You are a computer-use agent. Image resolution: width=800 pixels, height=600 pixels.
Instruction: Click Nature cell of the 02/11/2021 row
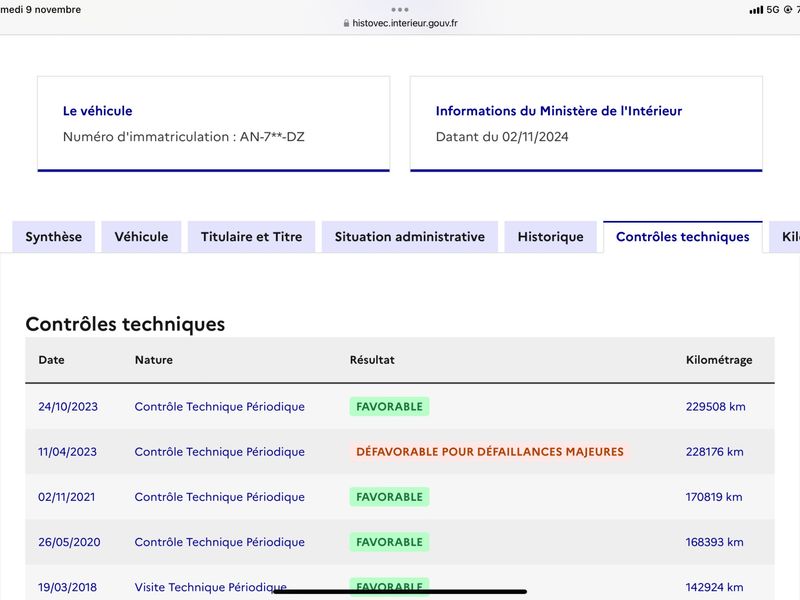[220, 497]
